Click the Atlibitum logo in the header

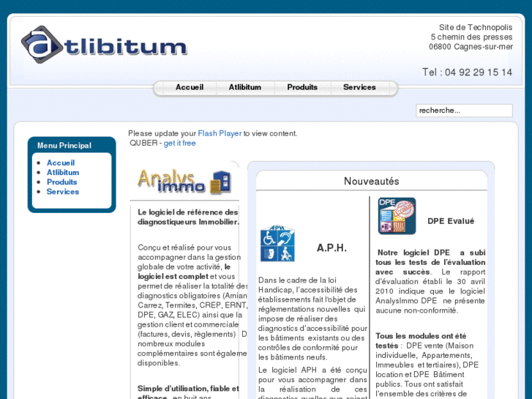104,45
